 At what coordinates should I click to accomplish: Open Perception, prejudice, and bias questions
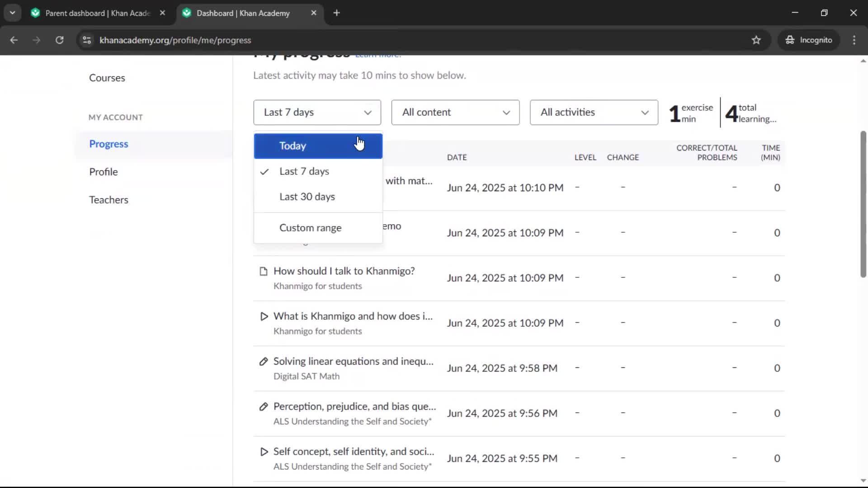pyautogui.click(x=355, y=407)
